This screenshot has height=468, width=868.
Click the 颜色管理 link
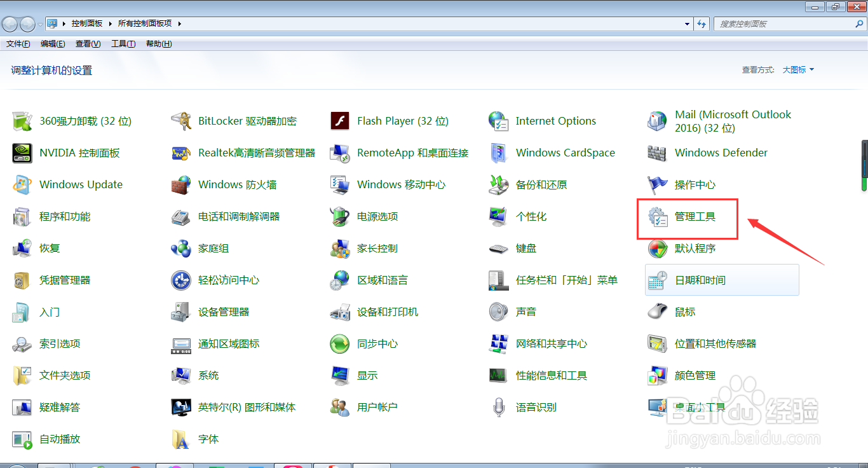695,375
